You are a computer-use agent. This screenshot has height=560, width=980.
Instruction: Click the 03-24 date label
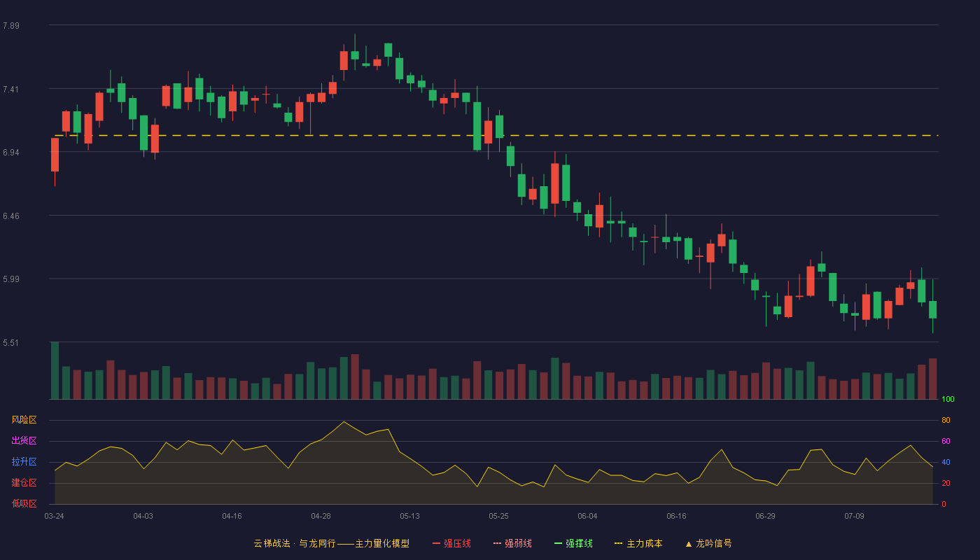tap(54, 516)
